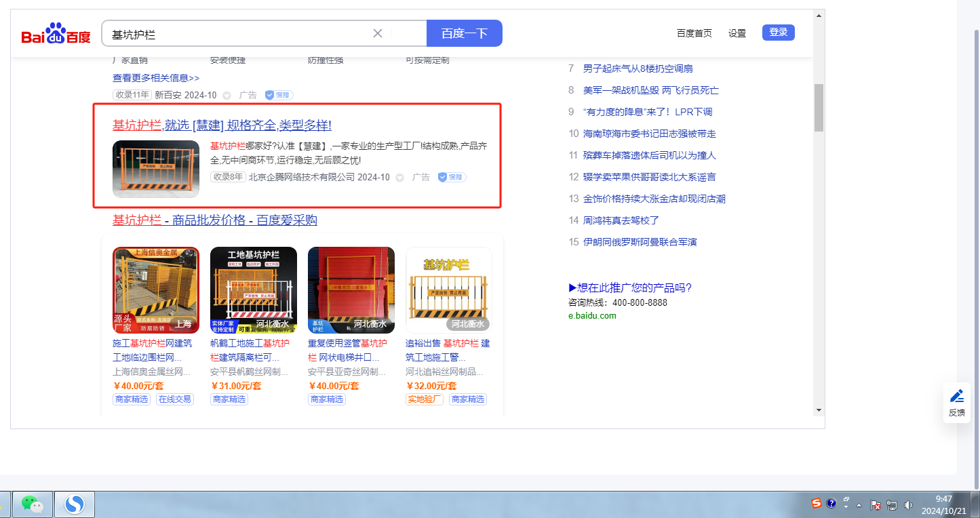Click the page scrollbar up arrow

click(819, 16)
